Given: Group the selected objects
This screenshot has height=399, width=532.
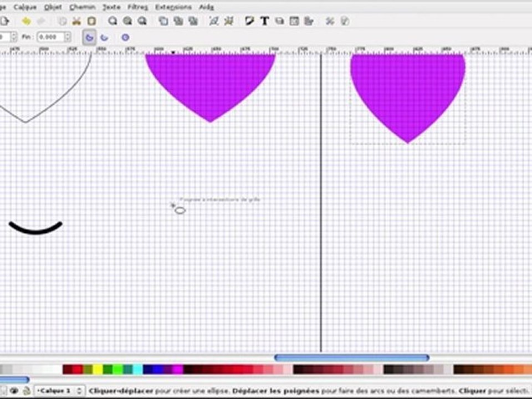Looking at the screenshot, I should point(214,22).
